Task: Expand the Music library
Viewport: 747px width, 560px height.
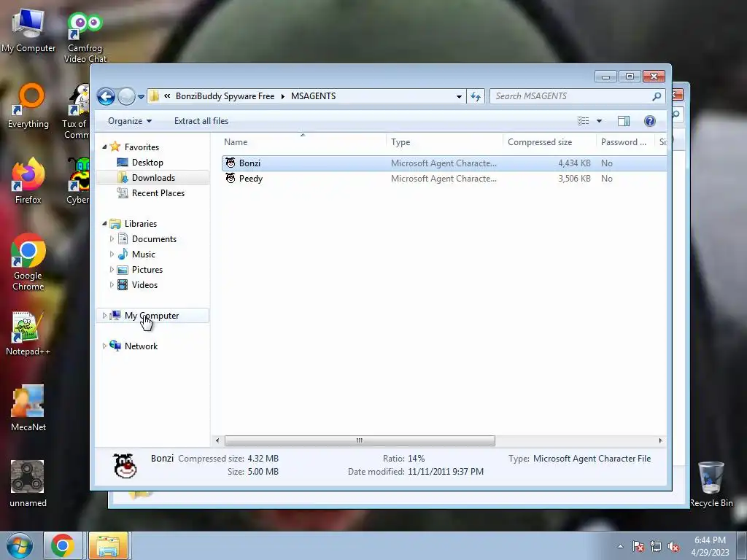Action: tap(112, 254)
